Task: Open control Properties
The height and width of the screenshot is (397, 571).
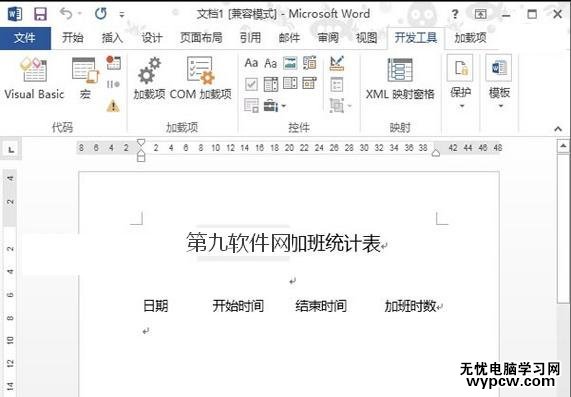Action: pos(337,85)
